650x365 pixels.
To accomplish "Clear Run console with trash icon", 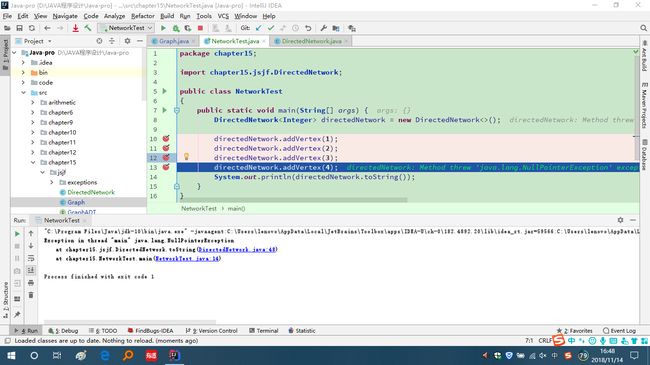I will (x=31, y=295).
